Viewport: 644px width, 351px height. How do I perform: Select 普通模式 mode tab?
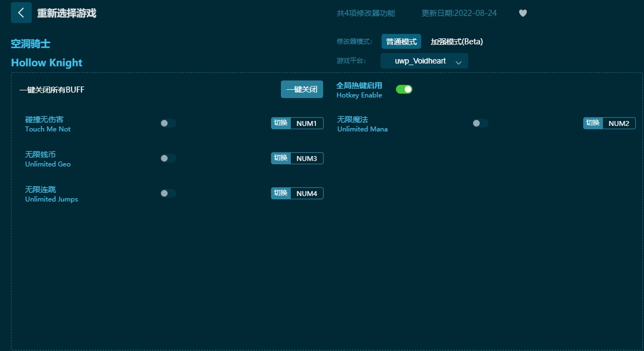click(401, 42)
